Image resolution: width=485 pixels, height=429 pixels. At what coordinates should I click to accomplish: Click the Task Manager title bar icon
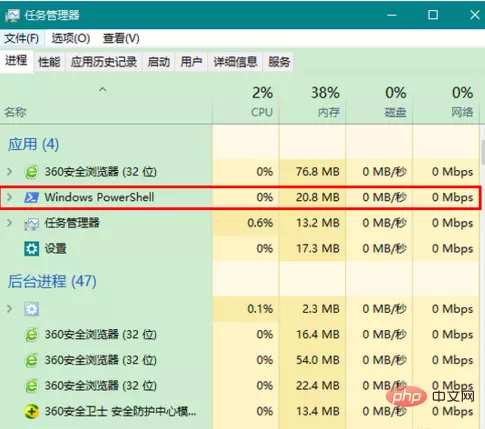12,15
